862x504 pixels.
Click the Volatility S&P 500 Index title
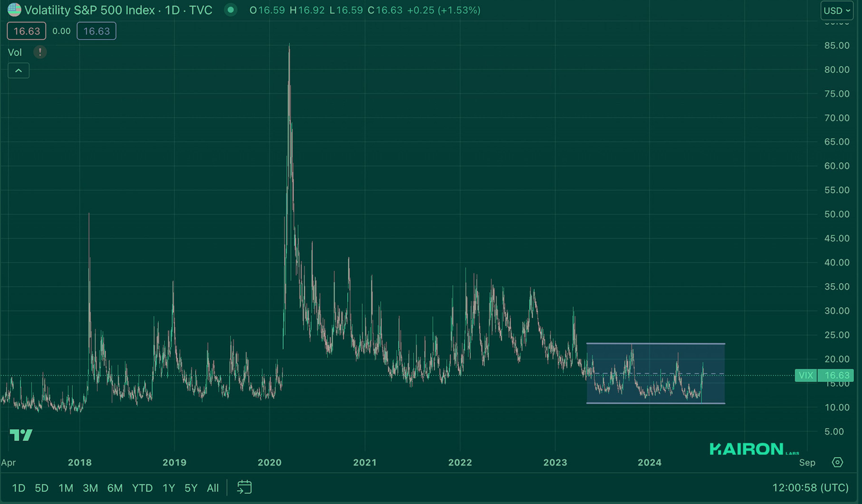coord(90,10)
